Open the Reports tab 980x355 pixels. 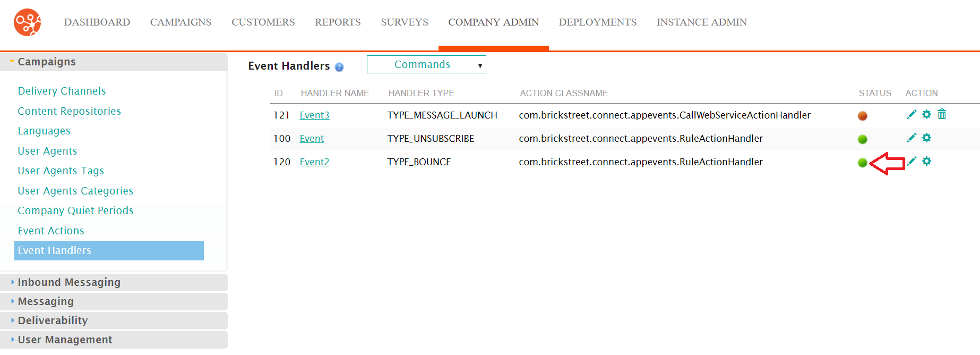[x=338, y=22]
